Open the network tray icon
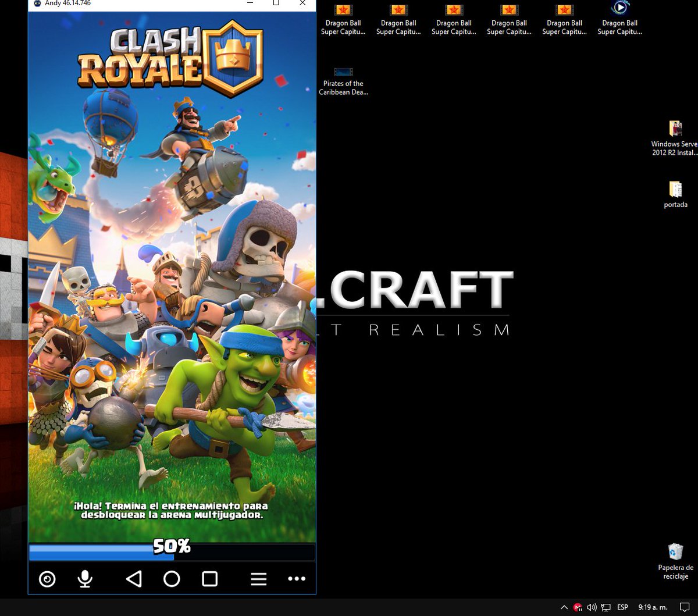Viewport: 698px width, 616px height. tap(606, 607)
